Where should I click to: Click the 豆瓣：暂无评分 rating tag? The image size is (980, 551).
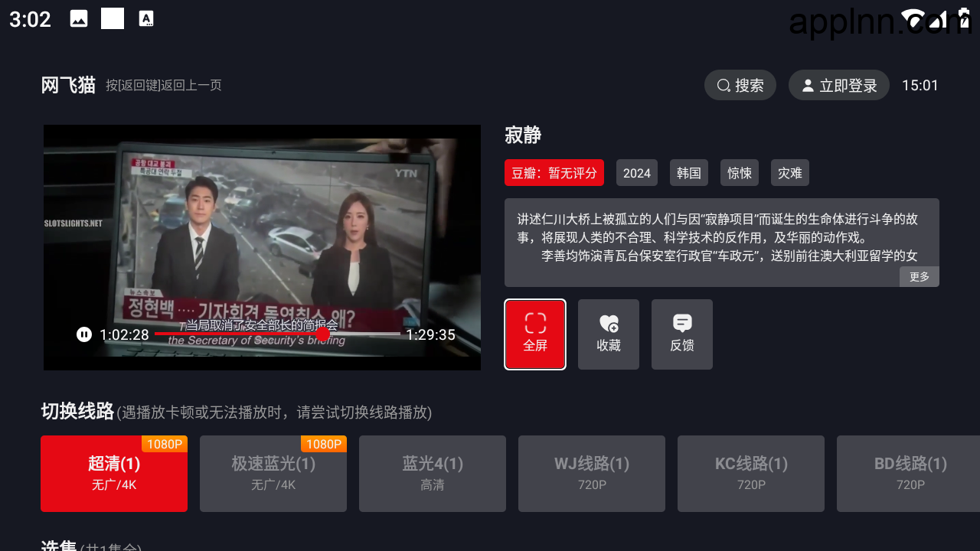[554, 173]
